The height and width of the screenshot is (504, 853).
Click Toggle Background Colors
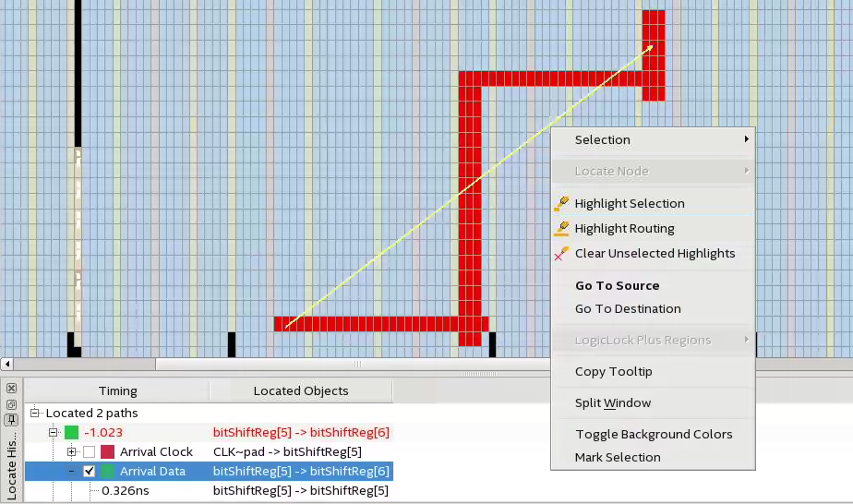coord(653,435)
